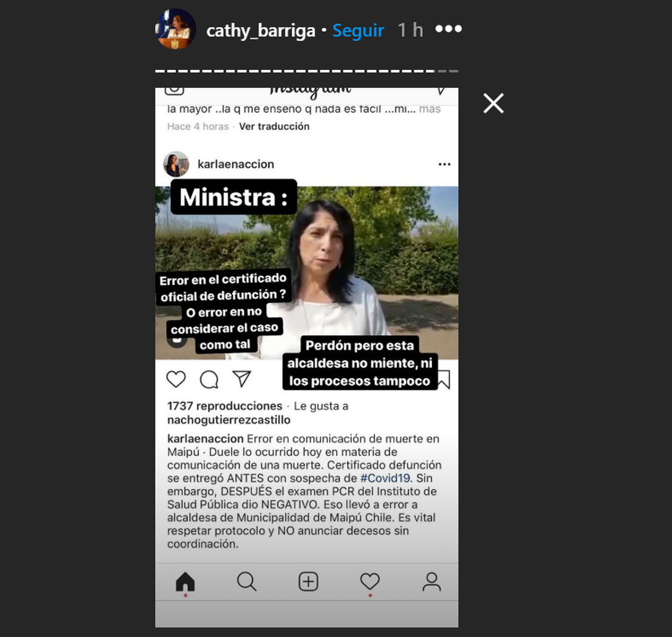Image resolution: width=672 pixels, height=637 pixels.
Task: Click the story progress bar segments
Action: tap(307, 71)
